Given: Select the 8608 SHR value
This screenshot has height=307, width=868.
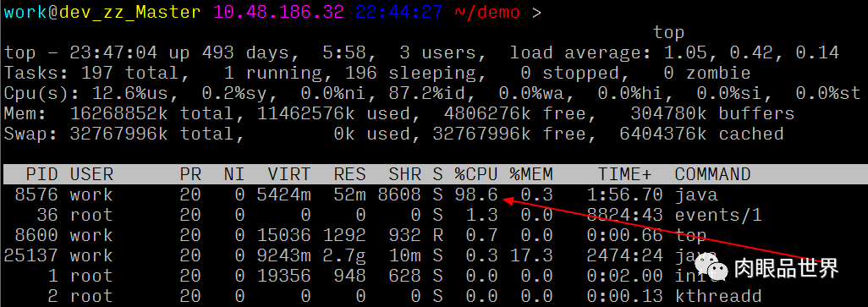Looking at the screenshot, I should tap(399, 195).
